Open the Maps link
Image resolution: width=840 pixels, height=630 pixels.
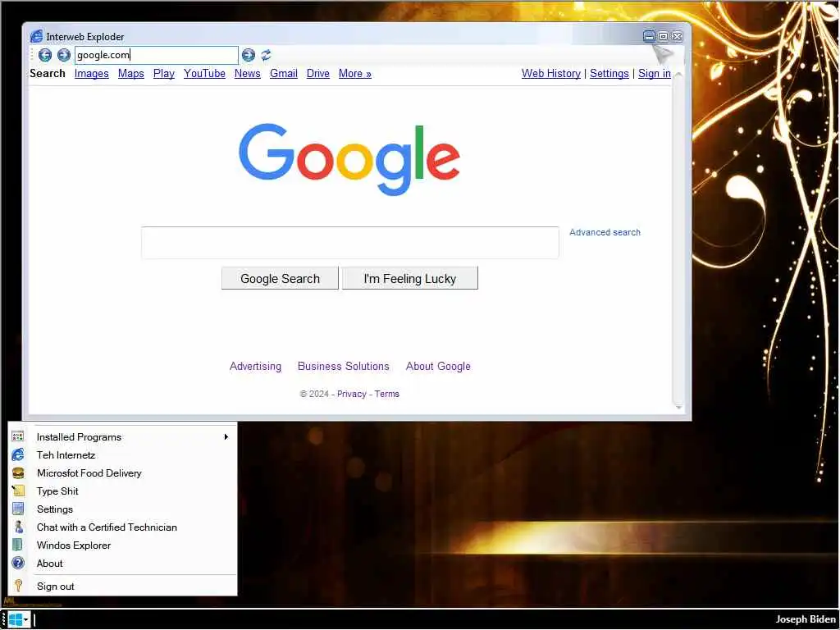click(x=130, y=73)
